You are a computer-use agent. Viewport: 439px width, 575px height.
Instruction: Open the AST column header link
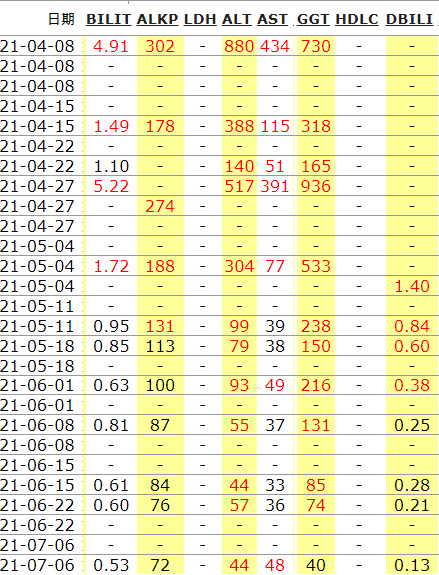(x=272, y=19)
